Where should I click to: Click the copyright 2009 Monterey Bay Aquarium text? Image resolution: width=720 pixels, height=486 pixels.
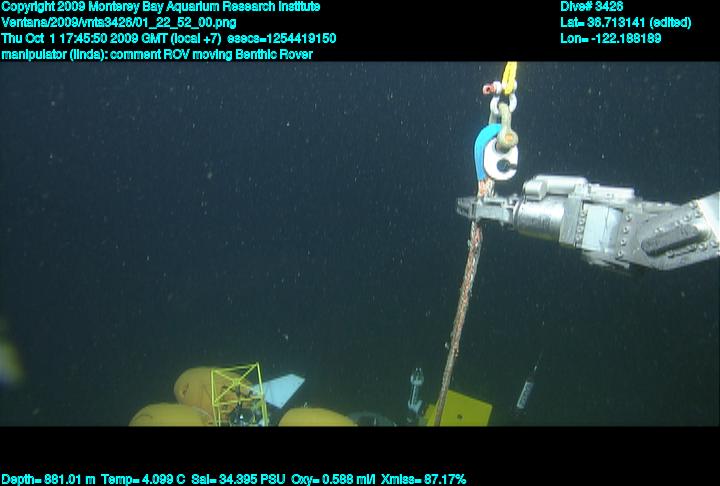(x=161, y=7)
